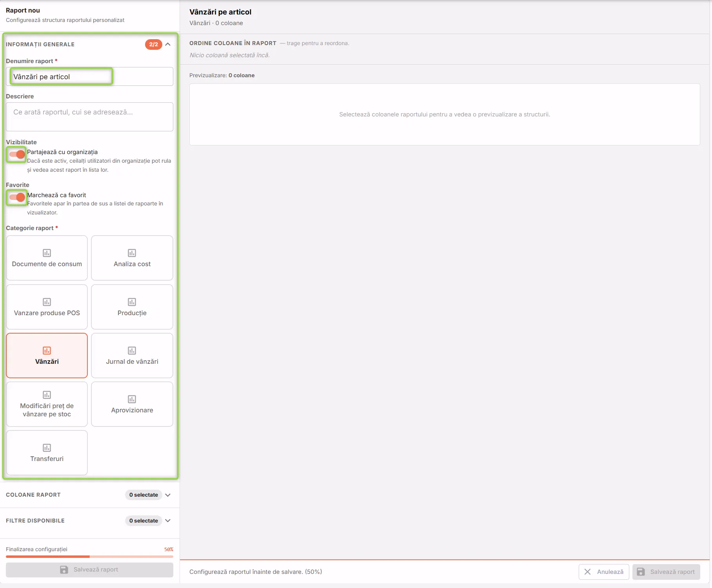Image resolution: width=712 pixels, height=588 pixels.
Task: Toggle Partajează cu organizația switch
Action: [x=17, y=154]
